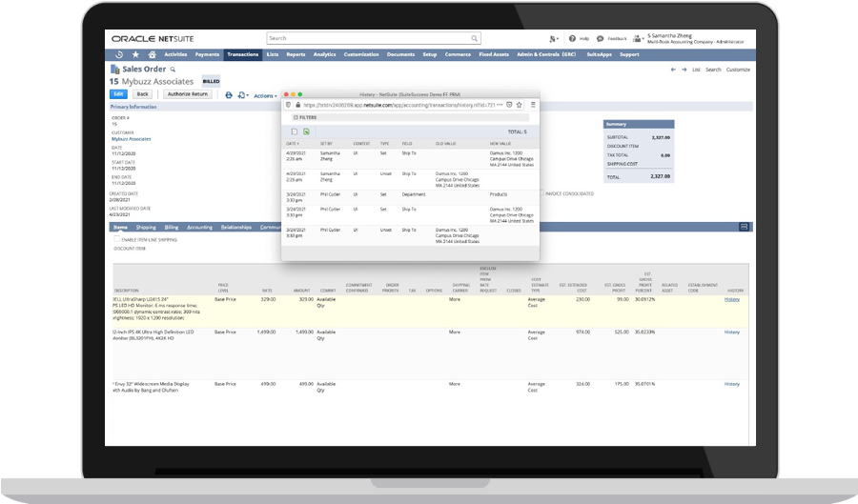Select the Items subtab
Viewport: 858px width, 504px height.
coord(120,228)
